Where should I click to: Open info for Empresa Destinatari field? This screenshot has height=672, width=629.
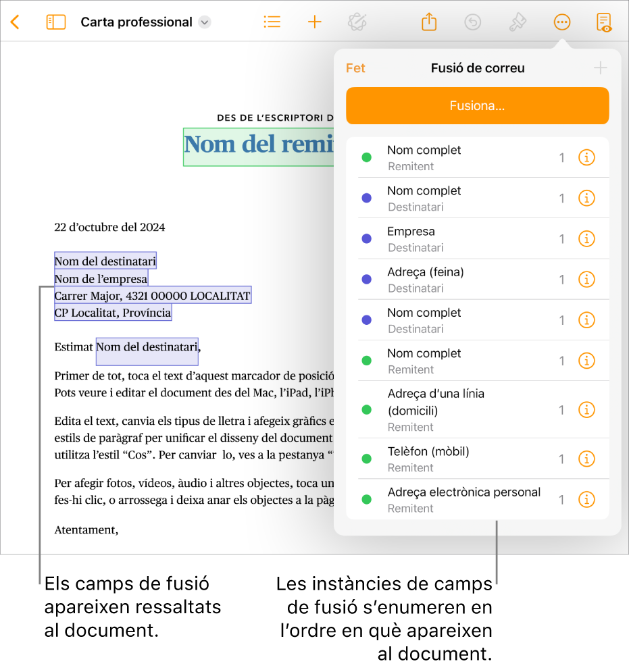(x=586, y=238)
